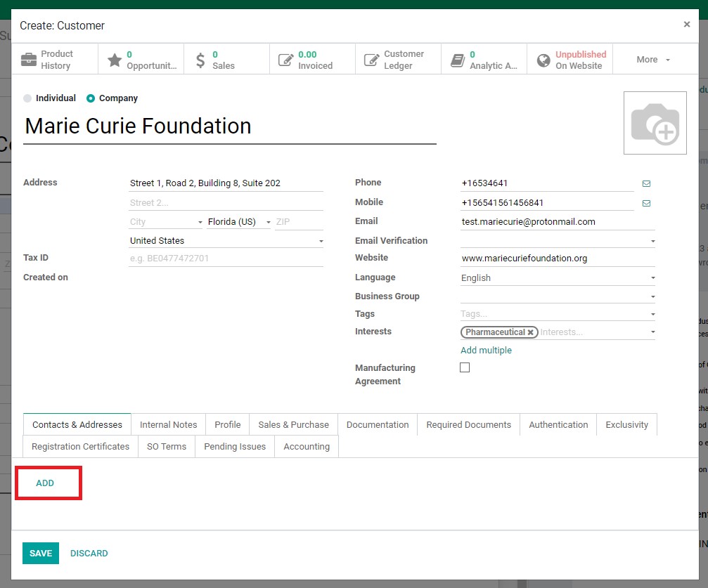Click SMS envelope icon beside Mobile
The width and height of the screenshot is (708, 588).
[x=646, y=204]
